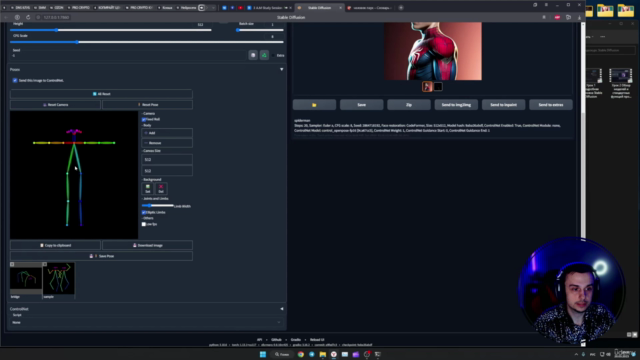Click the generated Spider-Man image preview
Viewport: 640px width, 360px height.
click(433, 51)
